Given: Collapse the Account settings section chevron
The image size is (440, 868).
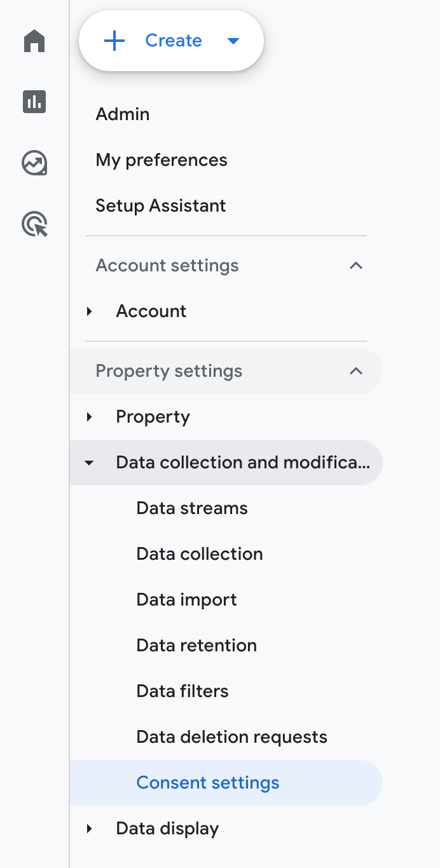Looking at the screenshot, I should tap(356, 266).
